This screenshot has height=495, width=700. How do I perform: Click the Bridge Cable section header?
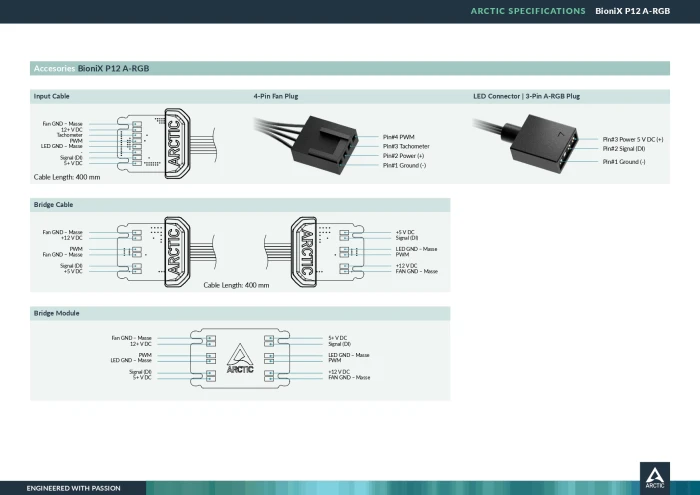coord(53,204)
